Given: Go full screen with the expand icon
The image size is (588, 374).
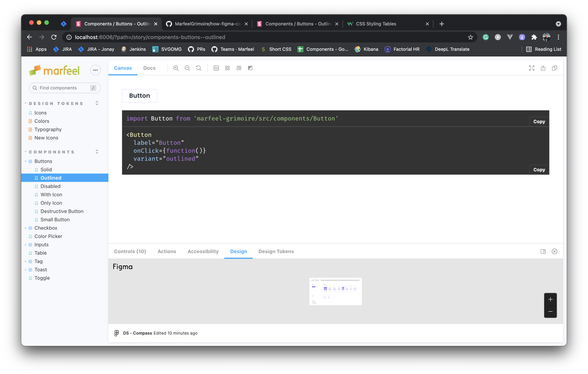Looking at the screenshot, I should (532, 68).
